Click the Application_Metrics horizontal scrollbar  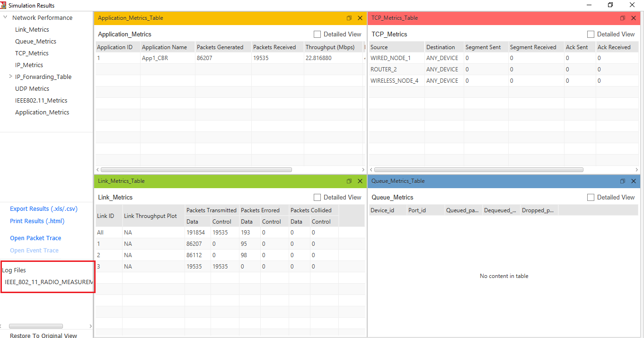pyautogui.click(x=196, y=170)
